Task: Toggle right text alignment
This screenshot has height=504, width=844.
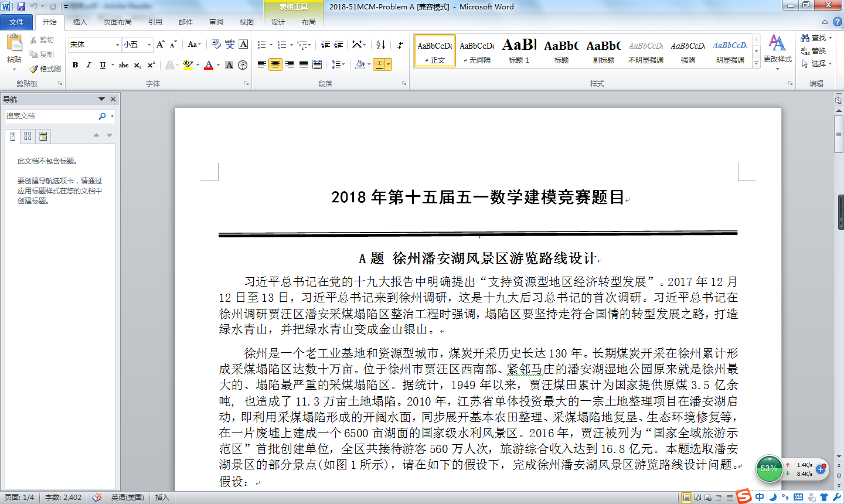Action: tap(290, 64)
